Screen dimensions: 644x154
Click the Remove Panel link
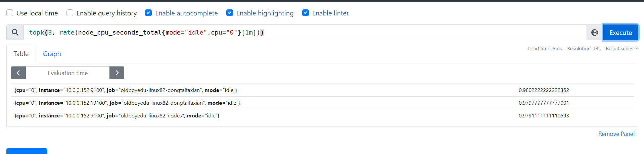point(616,134)
